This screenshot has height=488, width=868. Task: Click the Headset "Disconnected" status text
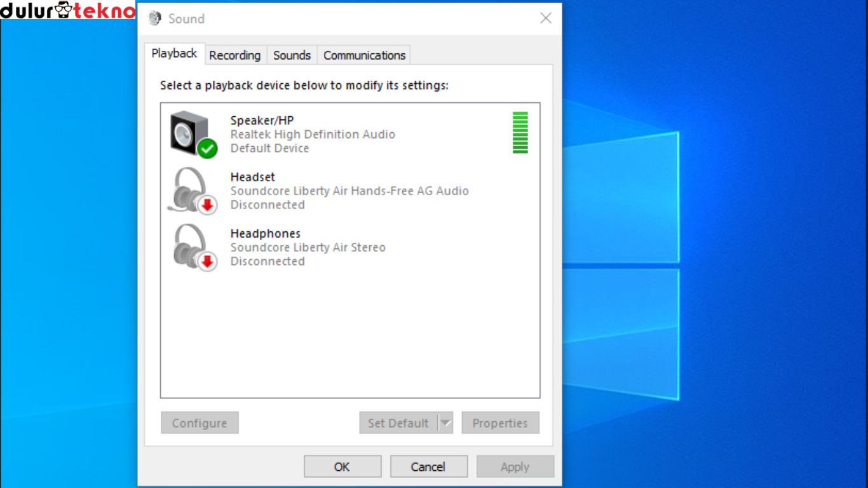pos(268,205)
